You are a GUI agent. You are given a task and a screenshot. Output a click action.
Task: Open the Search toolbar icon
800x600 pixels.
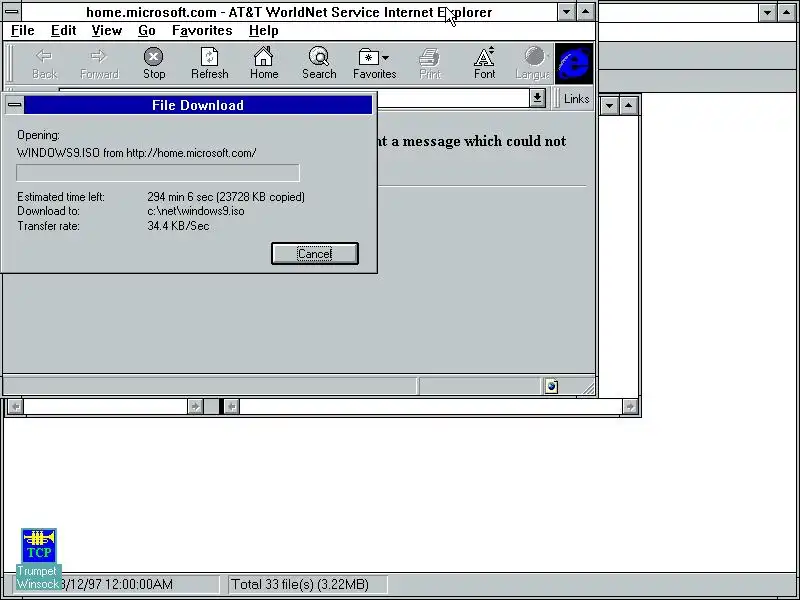coord(319,63)
